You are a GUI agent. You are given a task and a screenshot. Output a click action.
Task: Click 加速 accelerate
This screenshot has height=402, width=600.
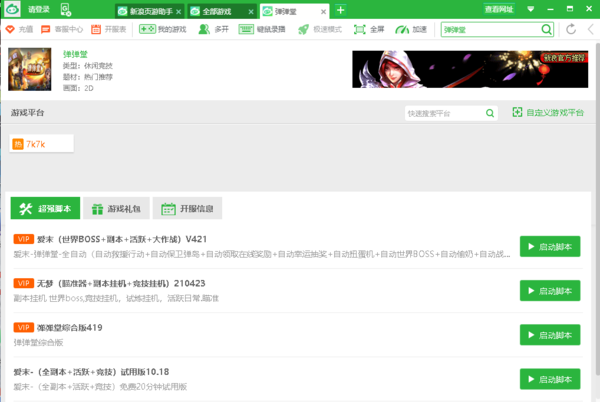[x=411, y=29]
